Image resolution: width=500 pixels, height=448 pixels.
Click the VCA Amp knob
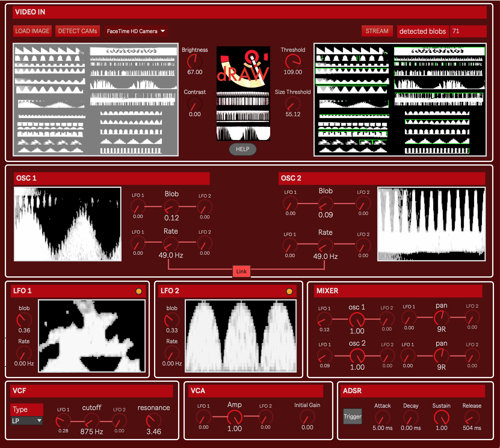[235, 417]
